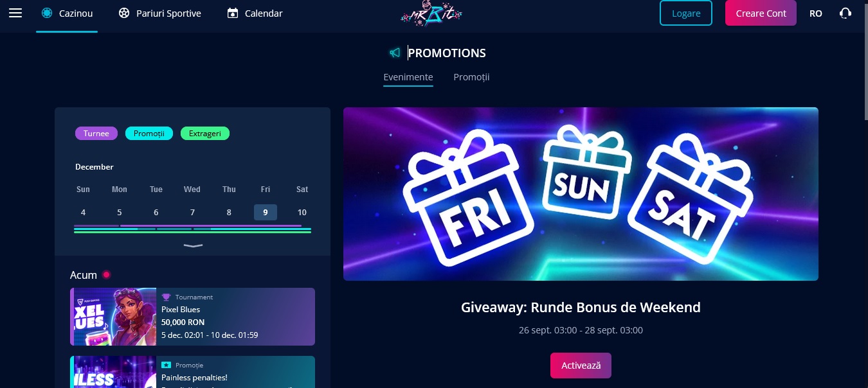
Task: Click the Cazinou chip icon
Action: click(x=47, y=13)
